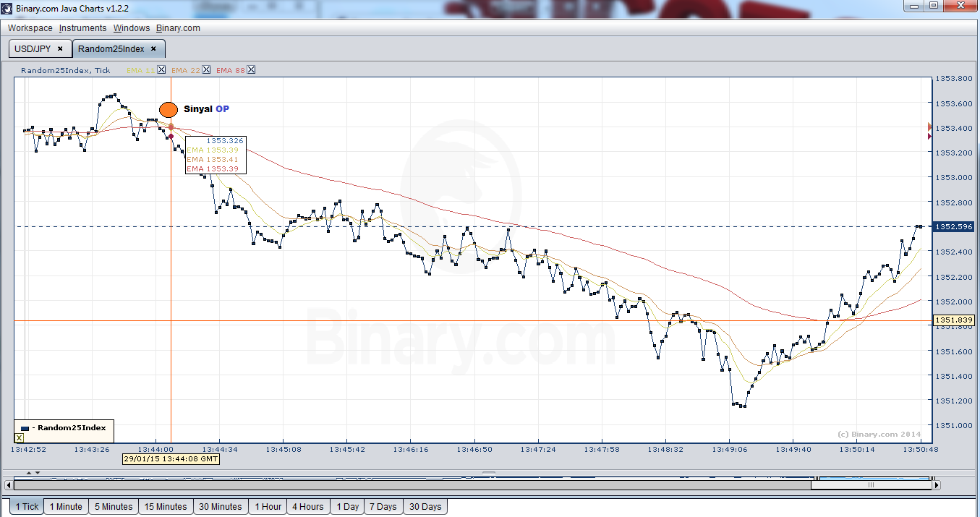Click the Random25Index, Tick chart title
Screen dimensions: 980x517
[66, 70]
